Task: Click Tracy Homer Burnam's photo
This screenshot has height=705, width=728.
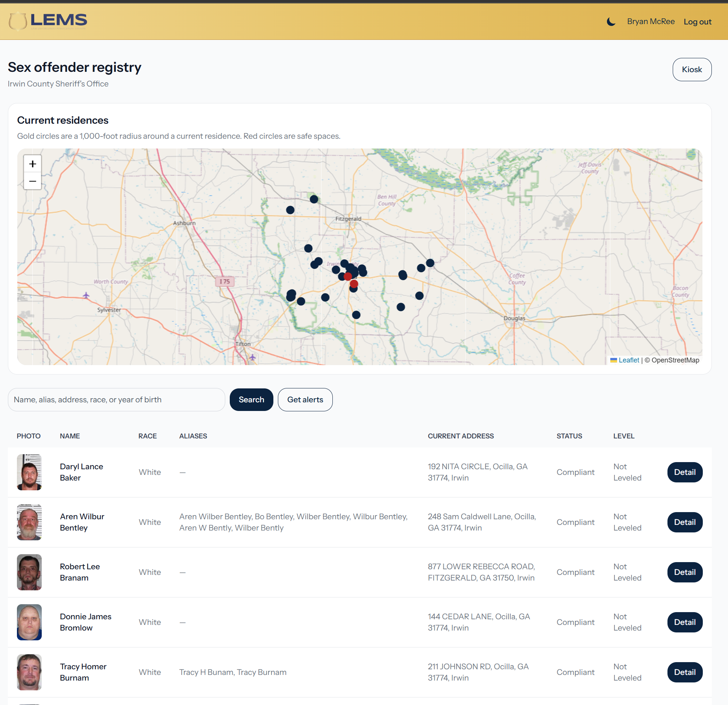Action: (29, 672)
